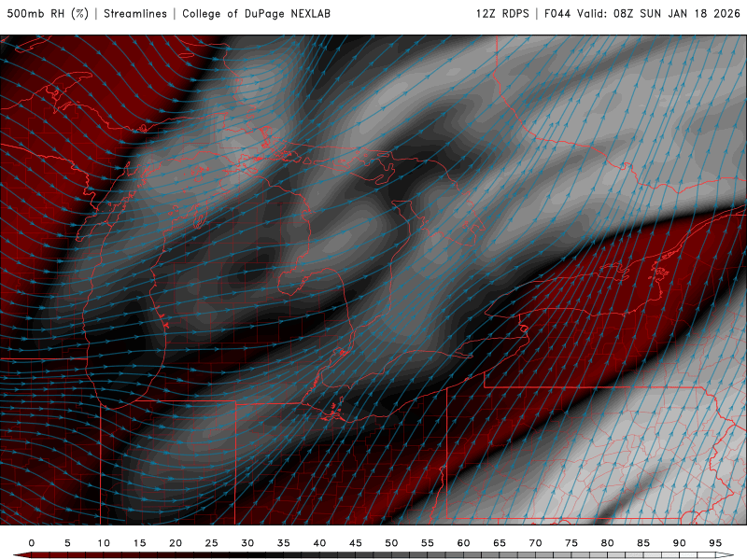Image resolution: width=747 pixels, height=560 pixels.
Task: Click the '12Z RDPS' model run label
Action: (x=502, y=13)
